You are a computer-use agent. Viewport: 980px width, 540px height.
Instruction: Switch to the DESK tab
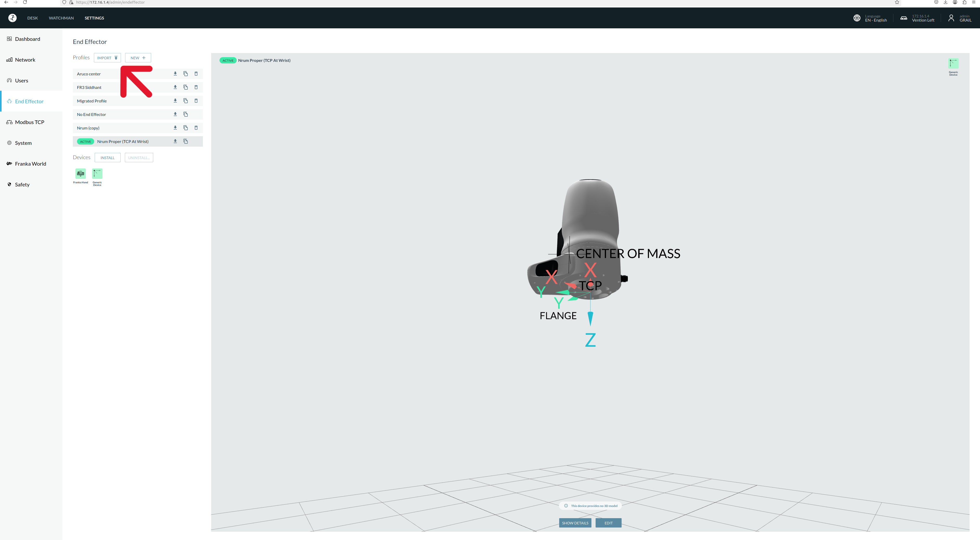[x=32, y=18]
